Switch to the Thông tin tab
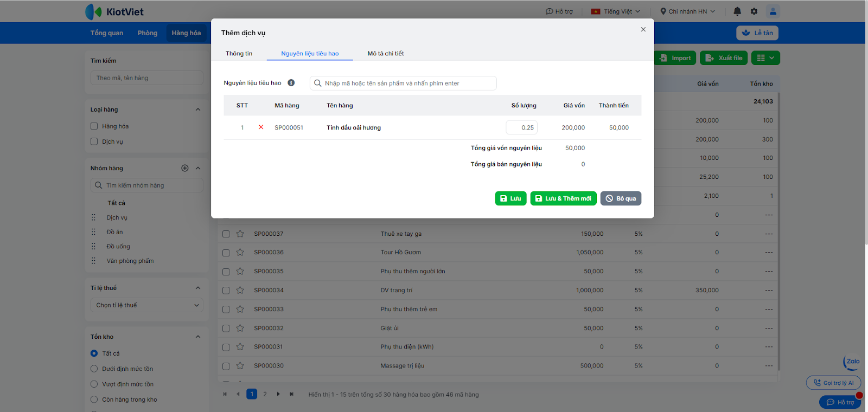The height and width of the screenshot is (412, 868). pos(239,54)
